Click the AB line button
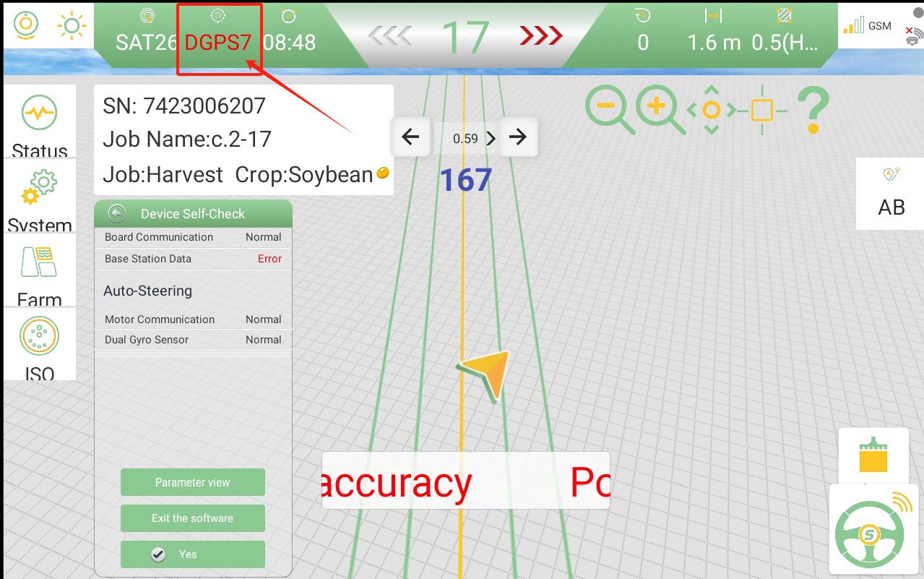 coord(891,194)
